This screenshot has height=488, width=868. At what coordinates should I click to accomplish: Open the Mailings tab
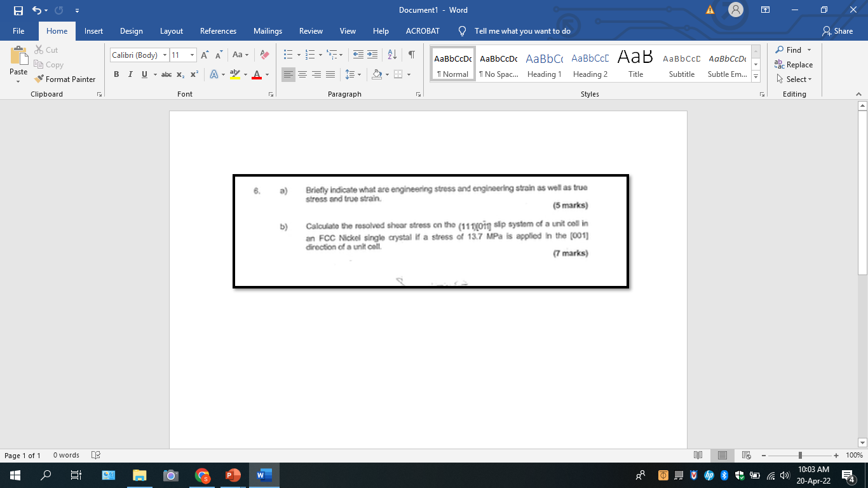click(268, 30)
